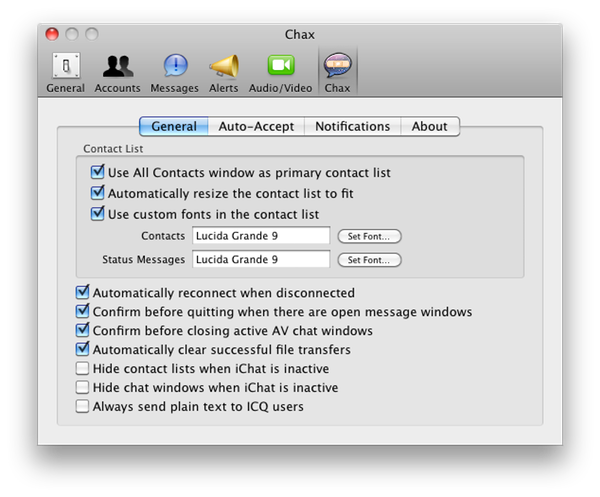Viewport: 600px width, 497px height.
Task: Click the Contact List section label
Action: (113, 149)
